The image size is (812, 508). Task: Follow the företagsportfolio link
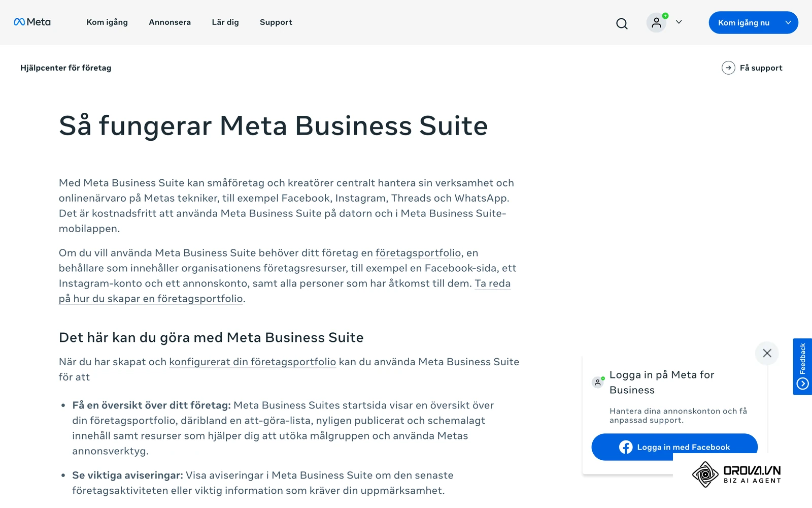coord(418,253)
